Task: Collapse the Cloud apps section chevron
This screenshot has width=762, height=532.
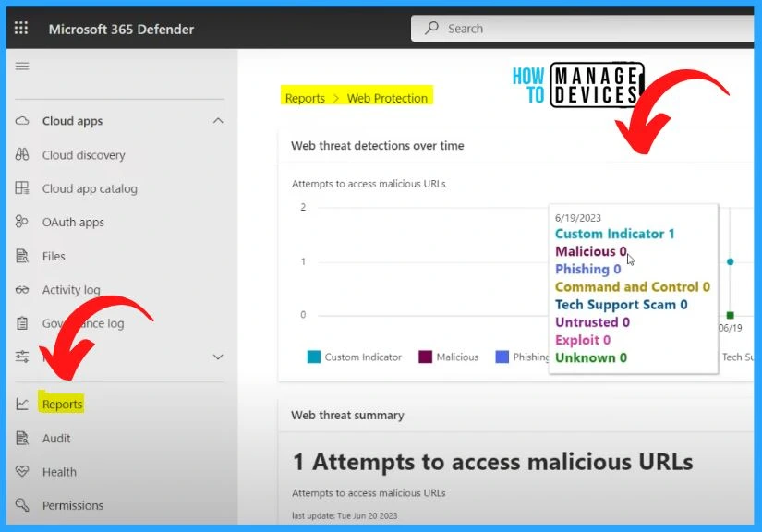Action: pyautogui.click(x=218, y=120)
